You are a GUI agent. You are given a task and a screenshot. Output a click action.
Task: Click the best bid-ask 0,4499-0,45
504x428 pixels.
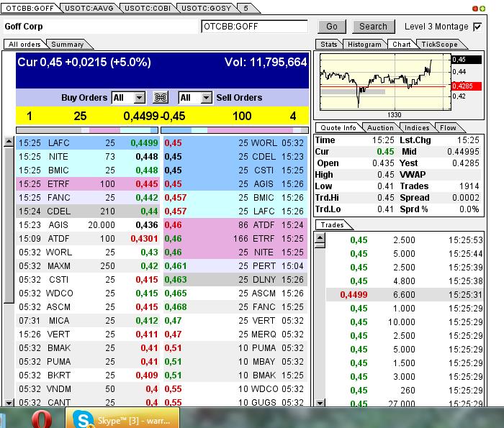coord(154,116)
